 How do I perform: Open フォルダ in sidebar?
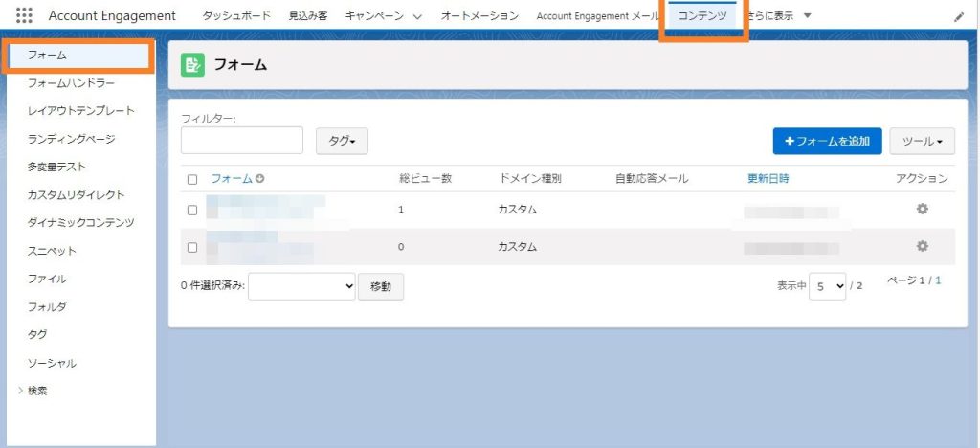coord(47,306)
